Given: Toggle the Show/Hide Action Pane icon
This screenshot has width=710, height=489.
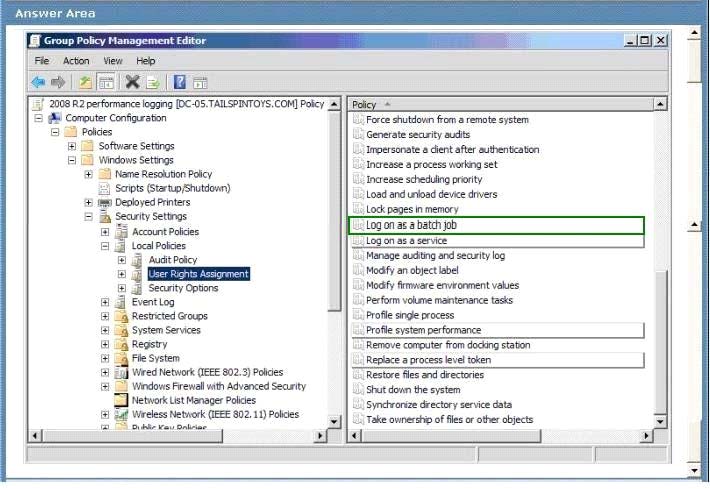Looking at the screenshot, I should (x=200, y=82).
